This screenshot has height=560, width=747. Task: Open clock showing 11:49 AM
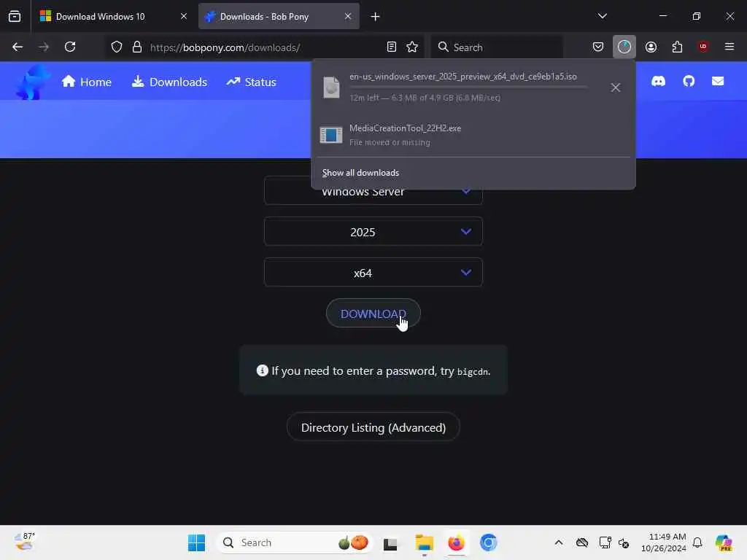tap(663, 542)
